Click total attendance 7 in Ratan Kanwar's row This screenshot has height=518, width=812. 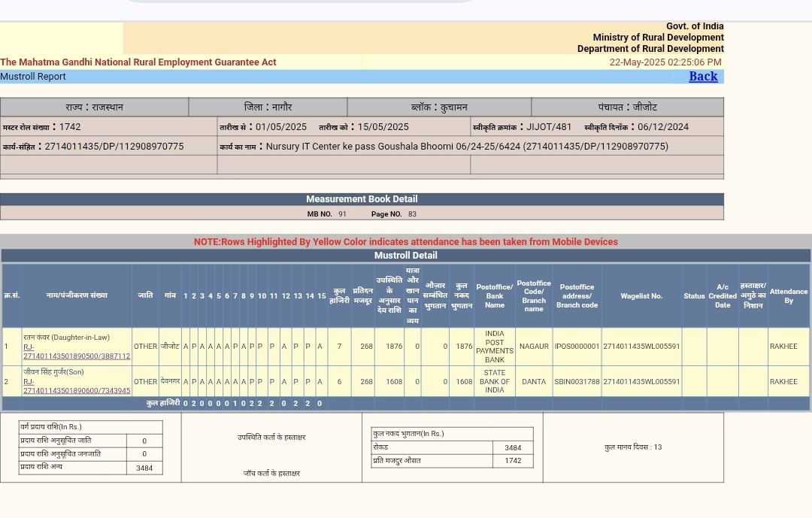click(339, 347)
